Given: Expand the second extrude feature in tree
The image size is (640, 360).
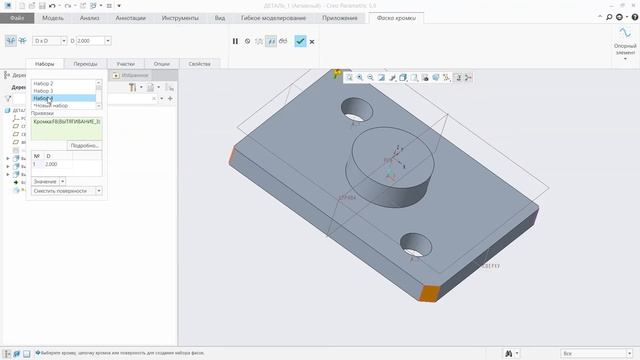Looking at the screenshot, I should [8, 167].
